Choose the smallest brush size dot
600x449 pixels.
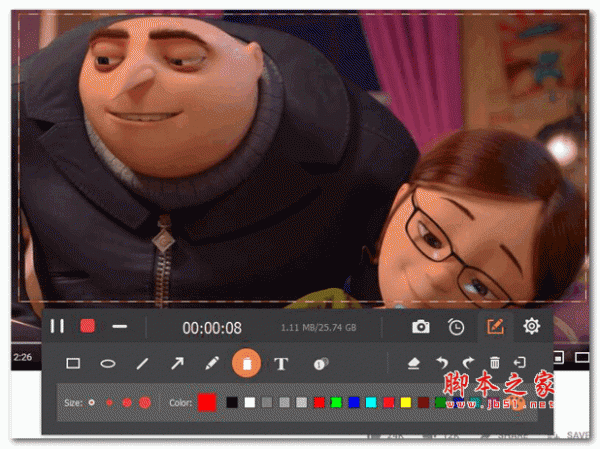(x=91, y=402)
